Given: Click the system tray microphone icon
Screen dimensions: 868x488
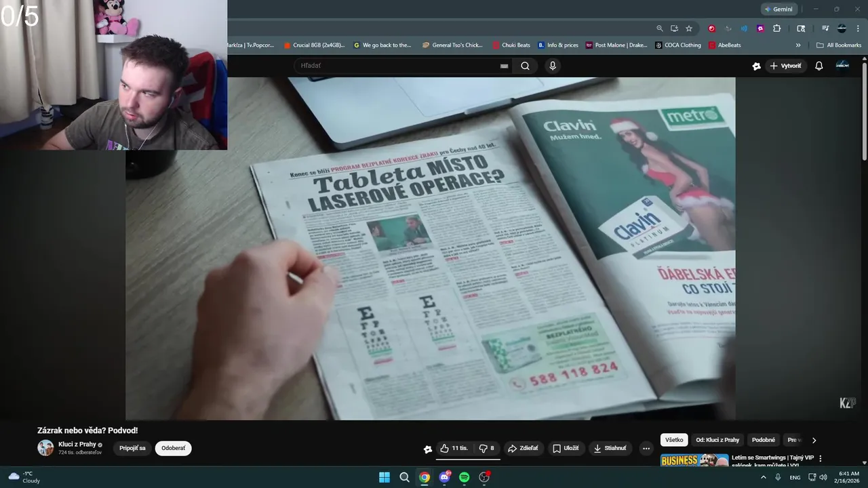Looking at the screenshot, I should (x=778, y=477).
